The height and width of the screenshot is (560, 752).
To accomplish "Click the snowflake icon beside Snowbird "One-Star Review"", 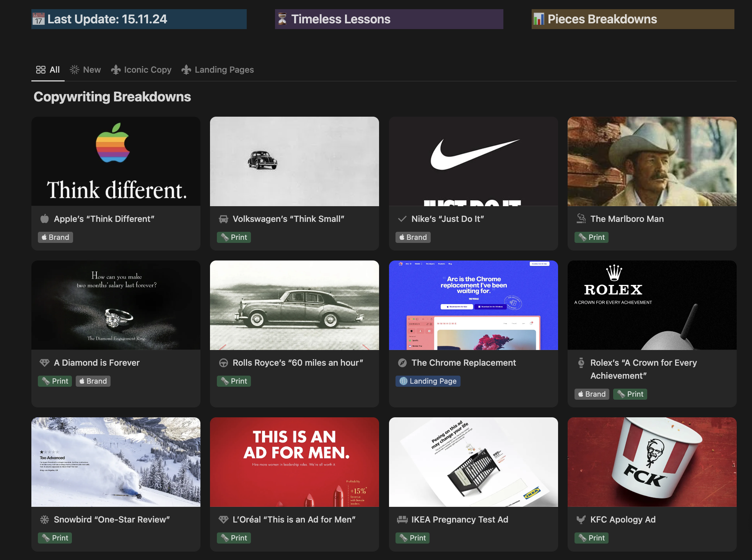I will tap(45, 519).
